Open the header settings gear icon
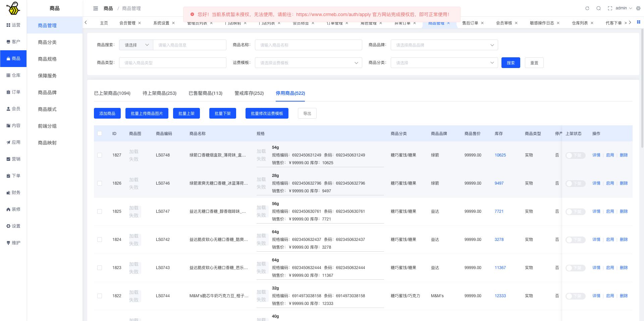 pyautogui.click(x=638, y=8)
